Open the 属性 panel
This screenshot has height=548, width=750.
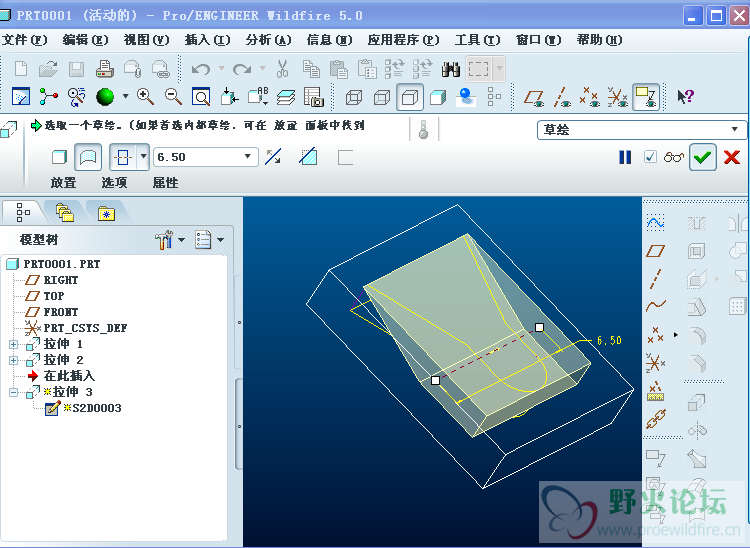click(x=165, y=183)
